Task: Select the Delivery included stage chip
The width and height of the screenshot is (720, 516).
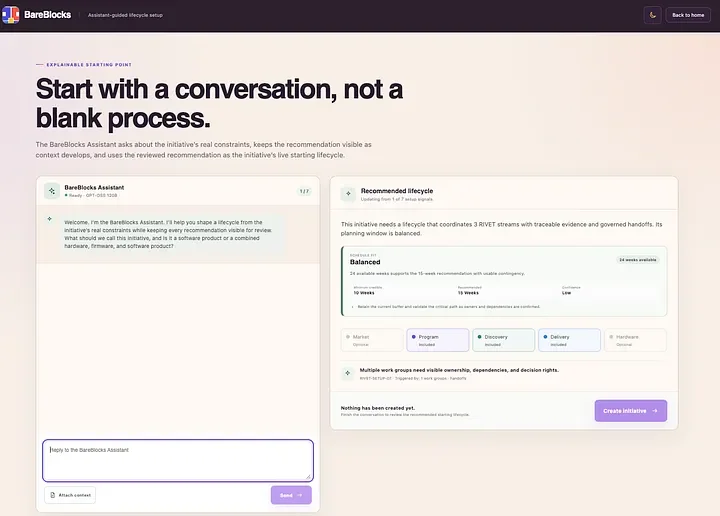Action: coord(569,340)
